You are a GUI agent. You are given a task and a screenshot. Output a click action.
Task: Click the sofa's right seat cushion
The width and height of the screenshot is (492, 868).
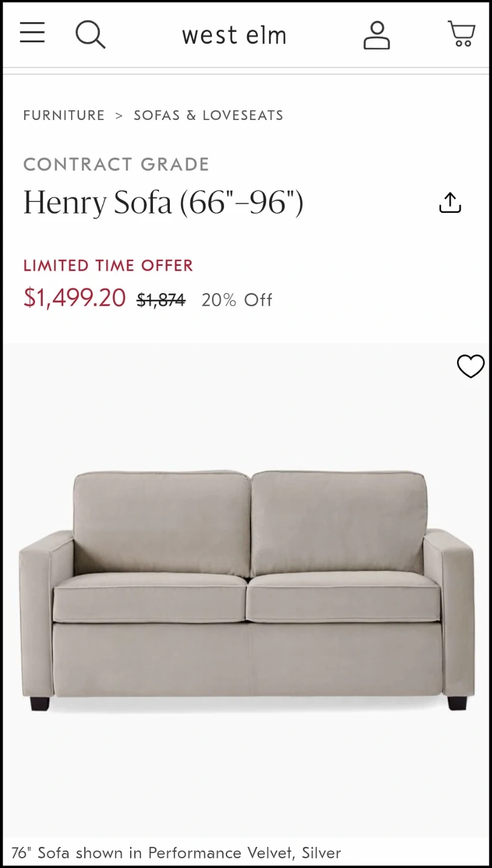pyautogui.click(x=342, y=596)
